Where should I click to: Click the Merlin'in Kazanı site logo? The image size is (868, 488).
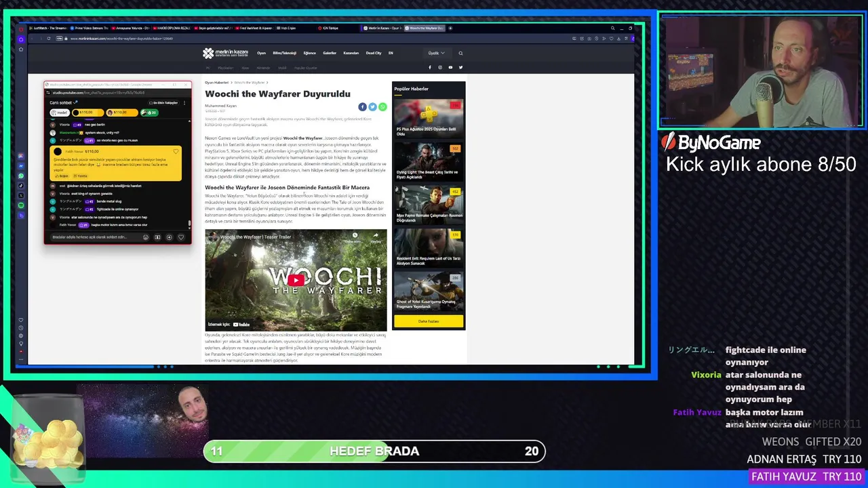point(225,53)
